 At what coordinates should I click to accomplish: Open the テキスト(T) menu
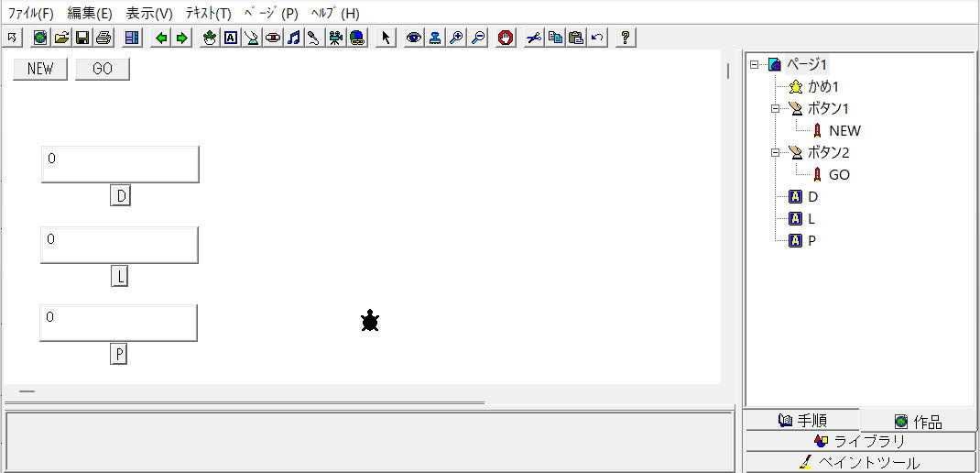pos(208,13)
